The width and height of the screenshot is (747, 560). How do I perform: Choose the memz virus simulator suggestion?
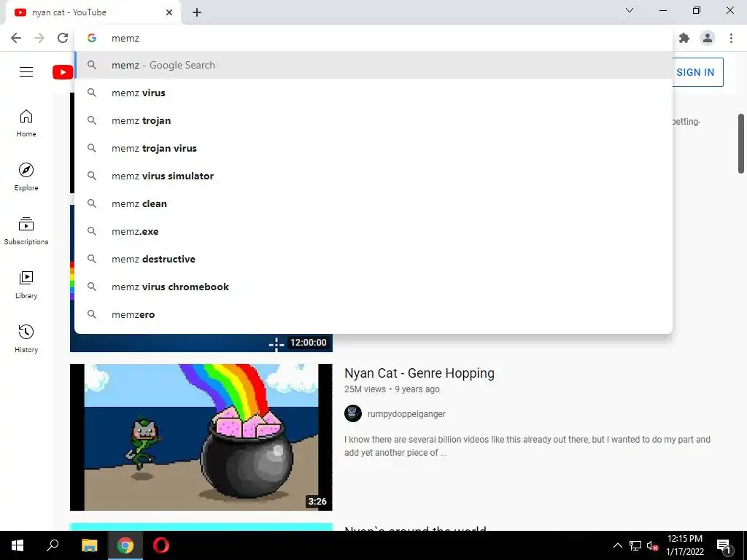coord(373,176)
